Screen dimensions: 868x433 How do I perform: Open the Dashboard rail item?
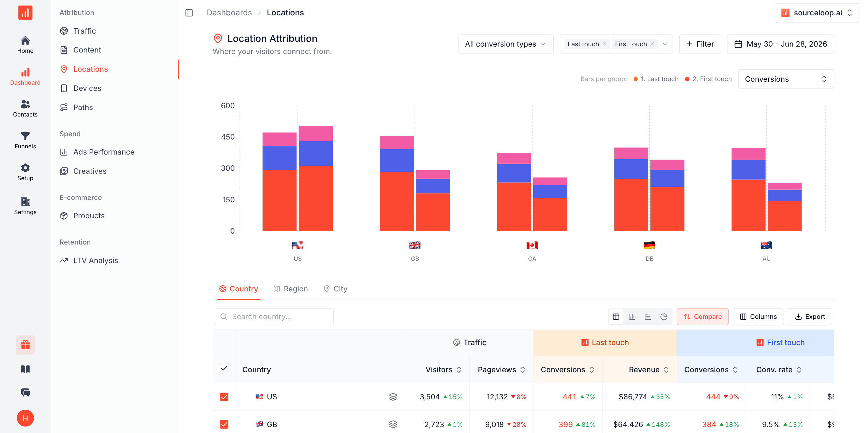point(25,77)
